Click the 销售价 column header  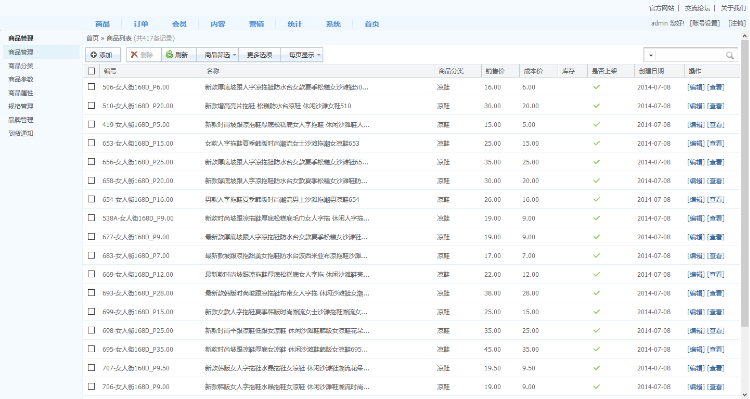pyautogui.click(x=495, y=71)
